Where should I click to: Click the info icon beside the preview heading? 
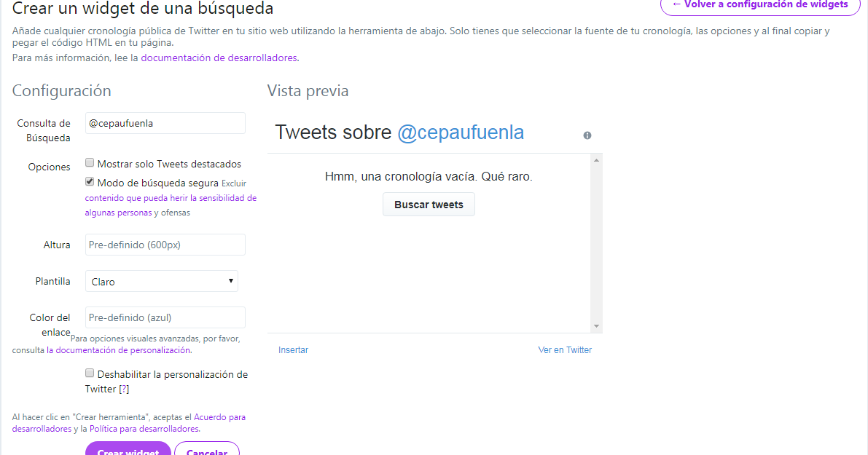(x=587, y=135)
